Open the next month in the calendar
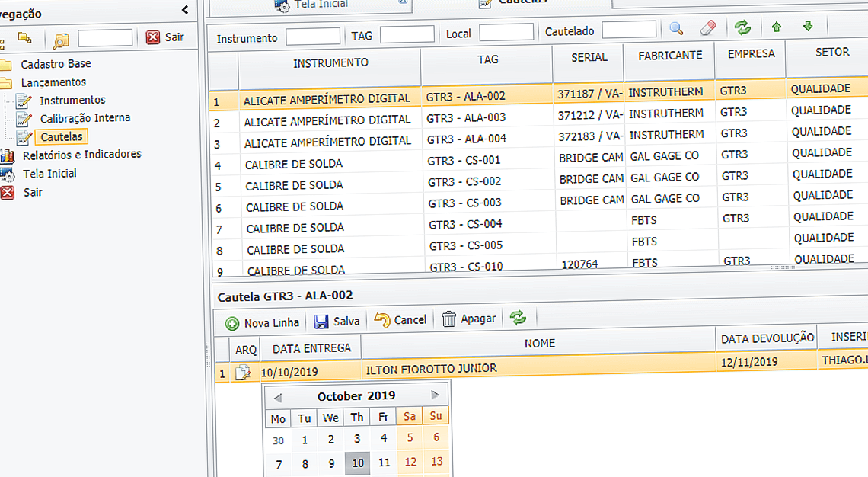Image resolution: width=868 pixels, height=477 pixels. pyautogui.click(x=435, y=395)
